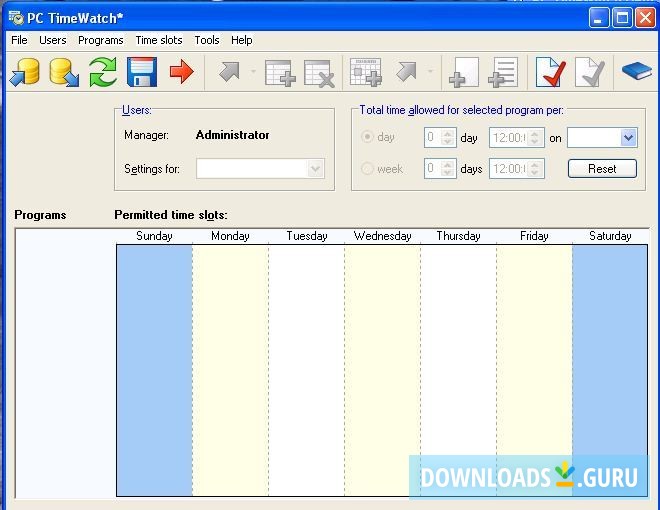Click the red right arrow icon
The width and height of the screenshot is (660, 510).
[181, 72]
